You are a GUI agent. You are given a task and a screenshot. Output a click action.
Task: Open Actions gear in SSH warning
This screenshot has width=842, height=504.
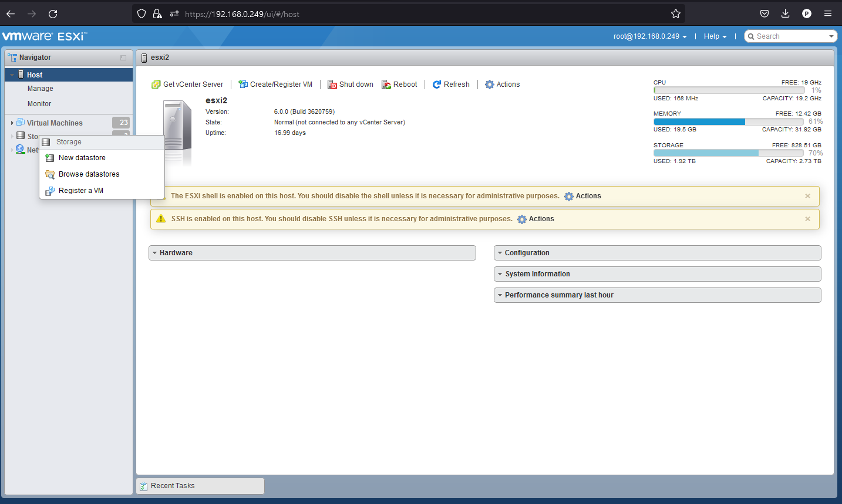(522, 219)
